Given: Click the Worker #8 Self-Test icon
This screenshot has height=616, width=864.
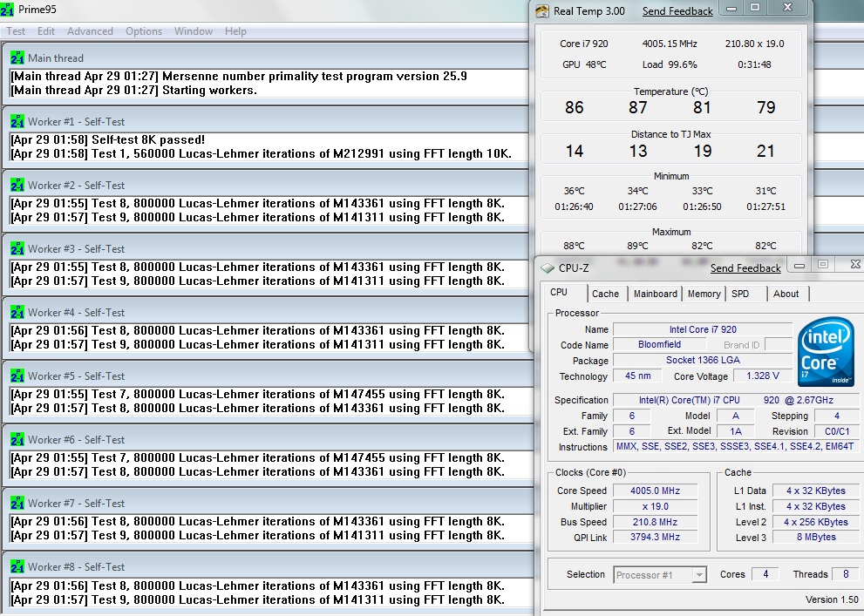Looking at the screenshot, I should tap(17, 566).
